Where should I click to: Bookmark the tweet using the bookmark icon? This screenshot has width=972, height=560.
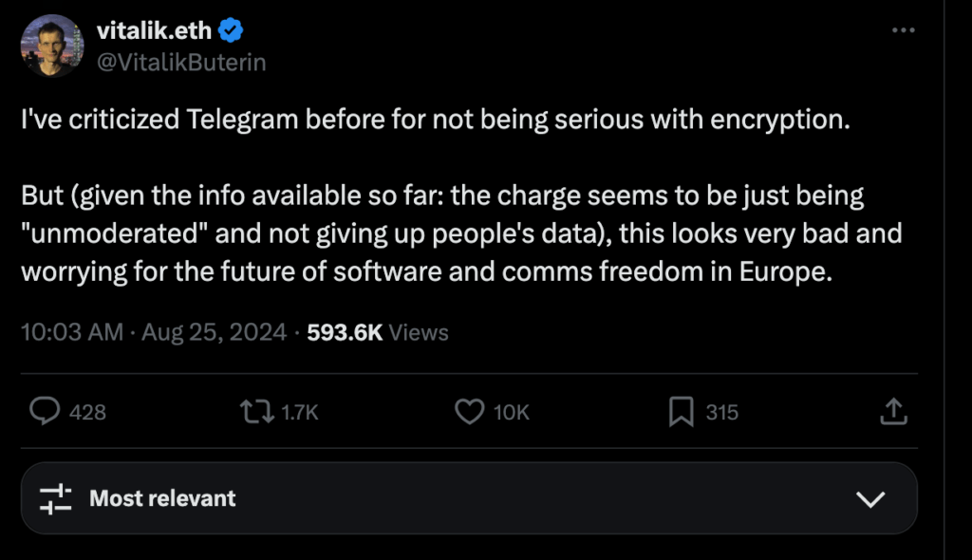point(681,411)
